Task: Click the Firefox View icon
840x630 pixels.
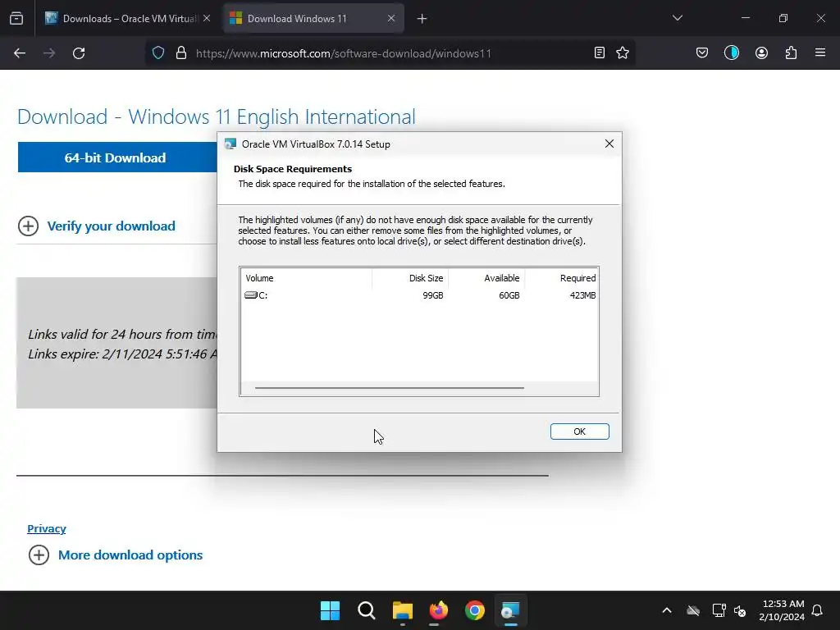Action: (16, 19)
